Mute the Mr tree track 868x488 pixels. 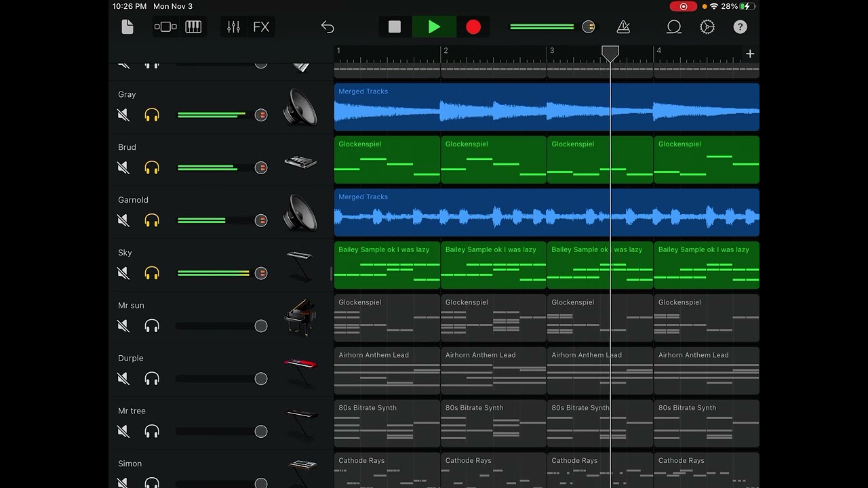pos(123,431)
